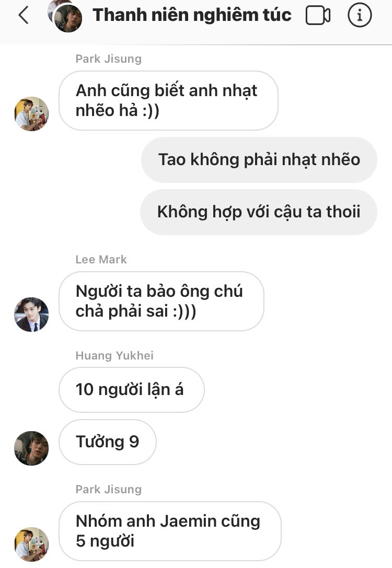392x568 pixels.
Task: Start a video call with the camera icon
Action: (318, 16)
